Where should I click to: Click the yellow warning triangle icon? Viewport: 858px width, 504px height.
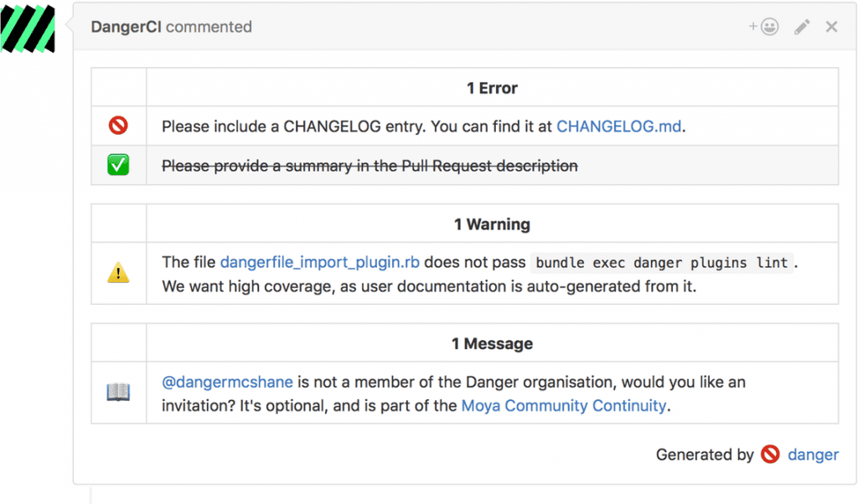point(118,271)
